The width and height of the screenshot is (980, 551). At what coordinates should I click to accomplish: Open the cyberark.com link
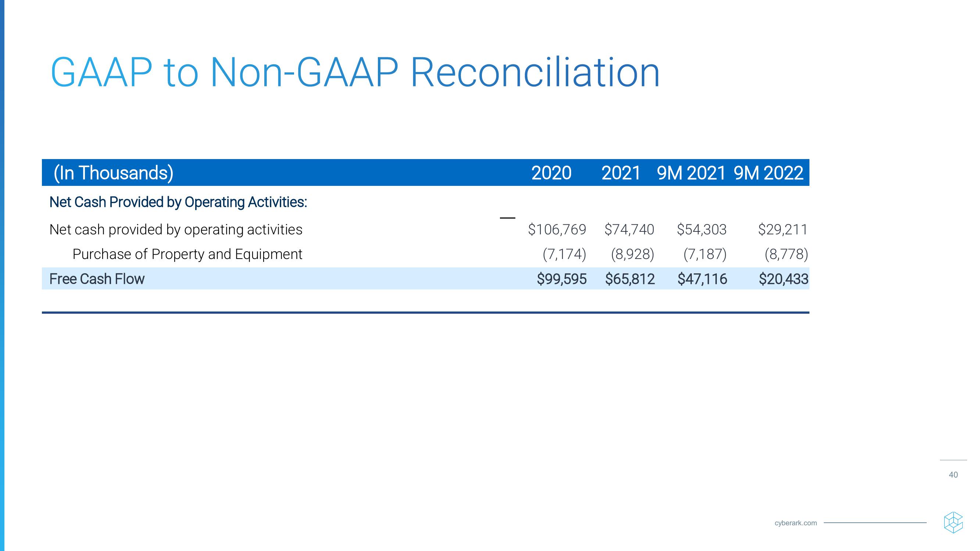795,523
